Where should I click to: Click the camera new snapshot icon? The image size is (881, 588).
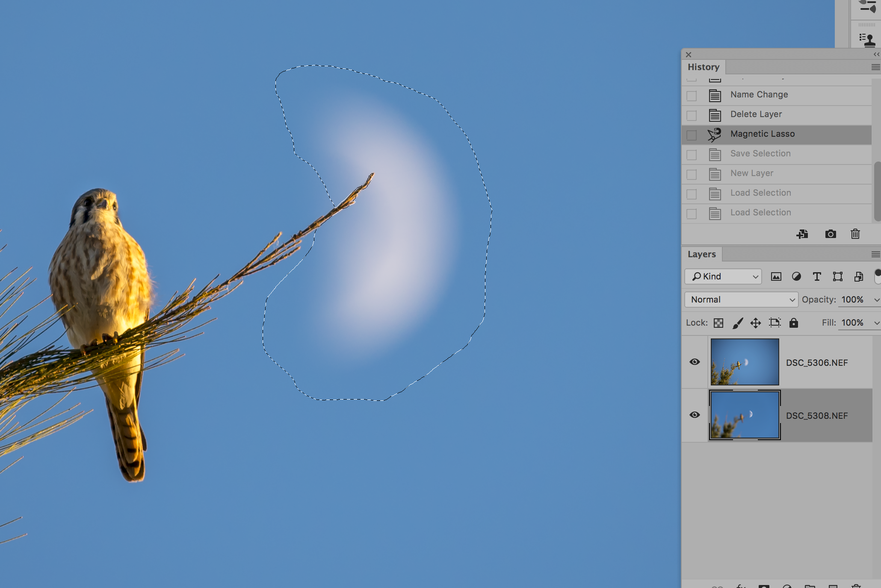(x=831, y=234)
